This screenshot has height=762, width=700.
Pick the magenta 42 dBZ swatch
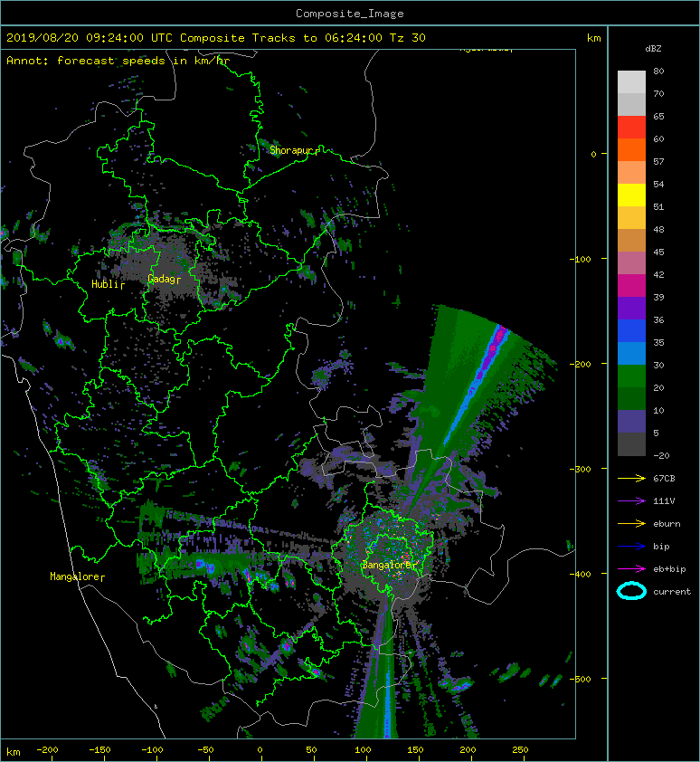[x=631, y=285]
